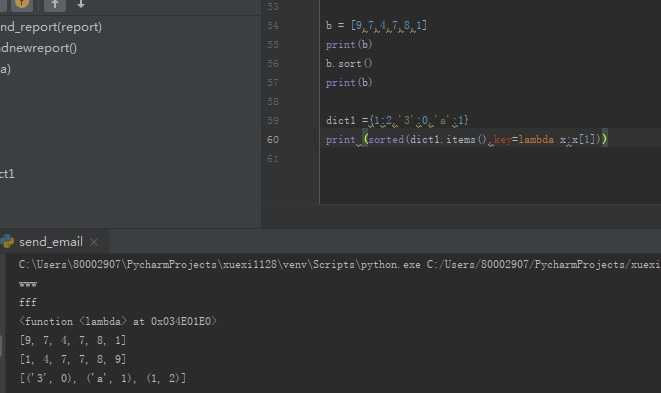Click the '[9, 7, 4, 7, 8, 1]' console output
Screen dimensions: 661x393
[73, 340]
